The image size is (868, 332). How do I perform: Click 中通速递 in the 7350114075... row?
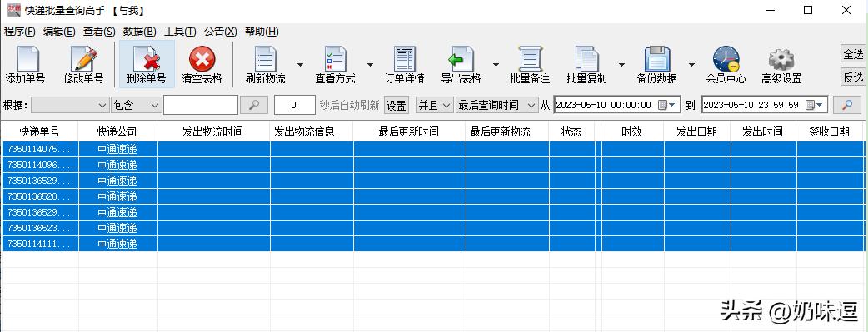coord(117,150)
